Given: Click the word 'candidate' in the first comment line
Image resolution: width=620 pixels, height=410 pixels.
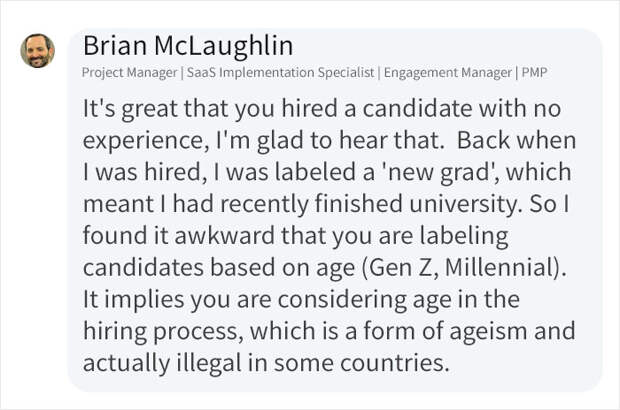Looking at the screenshot, I should 417,108.
